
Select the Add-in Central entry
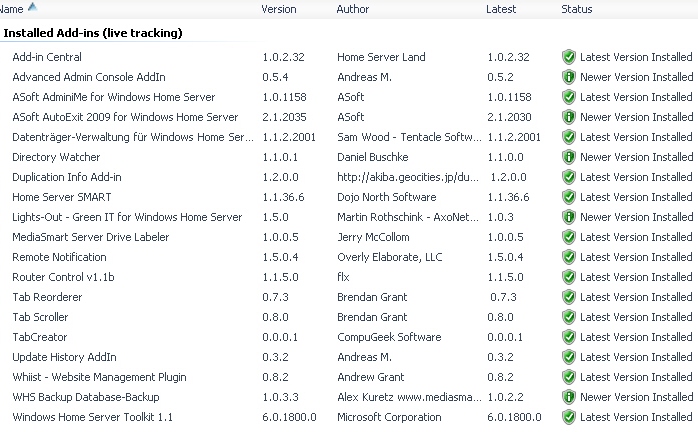click(47, 57)
